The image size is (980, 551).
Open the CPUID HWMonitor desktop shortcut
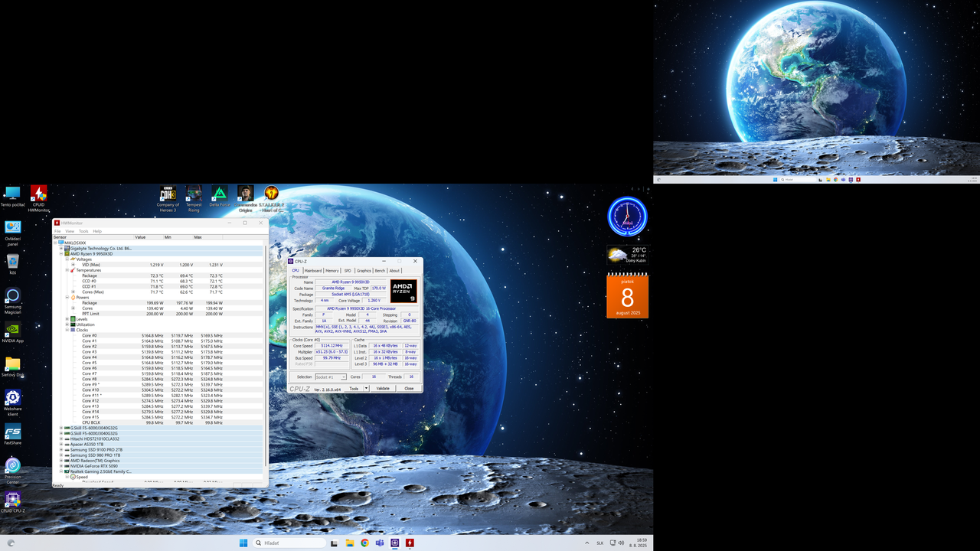point(38,197)
